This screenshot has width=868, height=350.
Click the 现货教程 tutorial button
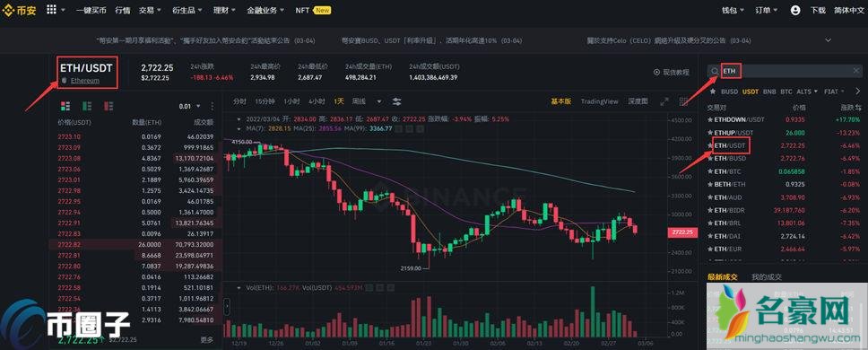[672, 72]
